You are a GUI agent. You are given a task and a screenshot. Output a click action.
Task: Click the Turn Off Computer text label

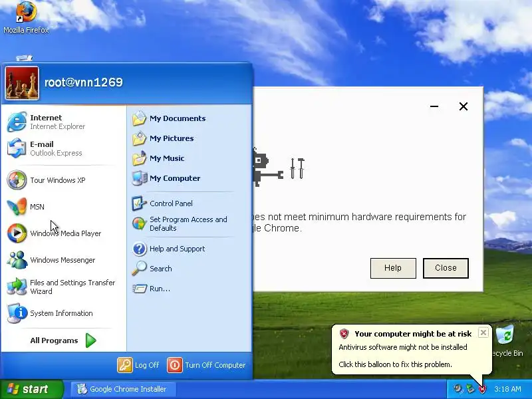pyautogui.click(x=215, y=365)
